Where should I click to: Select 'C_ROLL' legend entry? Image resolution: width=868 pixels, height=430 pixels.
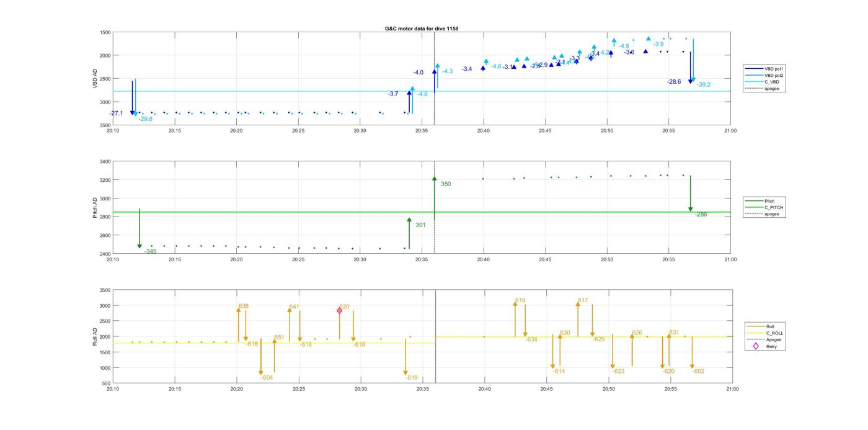[763, 333]
